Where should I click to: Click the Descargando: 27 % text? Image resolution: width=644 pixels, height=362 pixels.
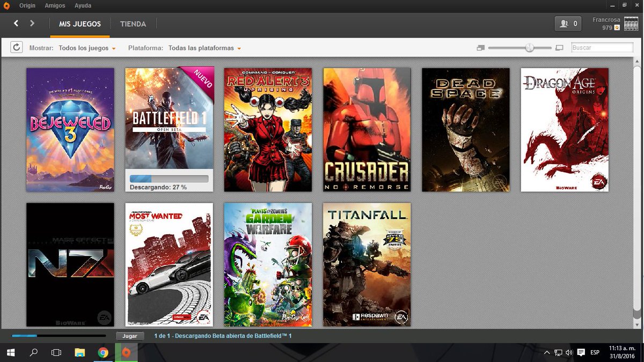click(x=158, y=187)
